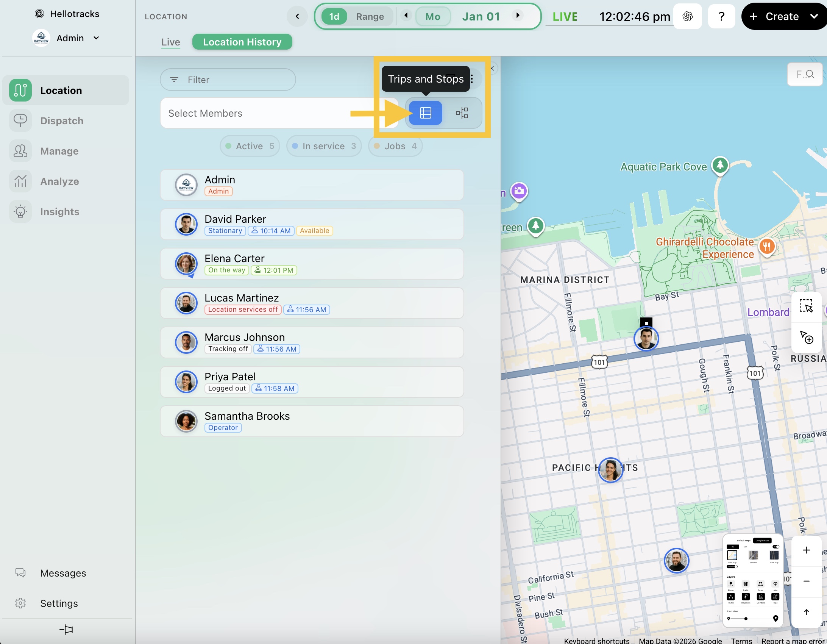Open the AI assistant icon in header

[687, 16]
